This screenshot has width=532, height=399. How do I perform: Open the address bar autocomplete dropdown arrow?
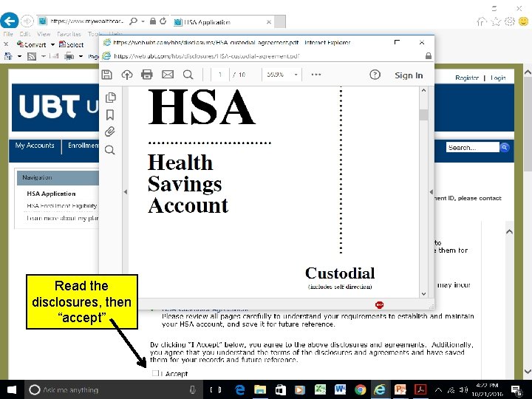(x=143, y=21)
